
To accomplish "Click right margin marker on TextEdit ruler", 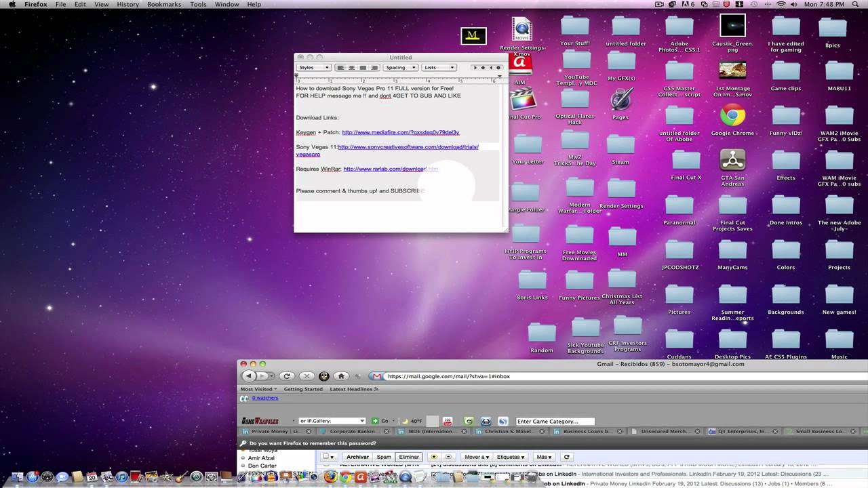I will [x=500, y=76].
